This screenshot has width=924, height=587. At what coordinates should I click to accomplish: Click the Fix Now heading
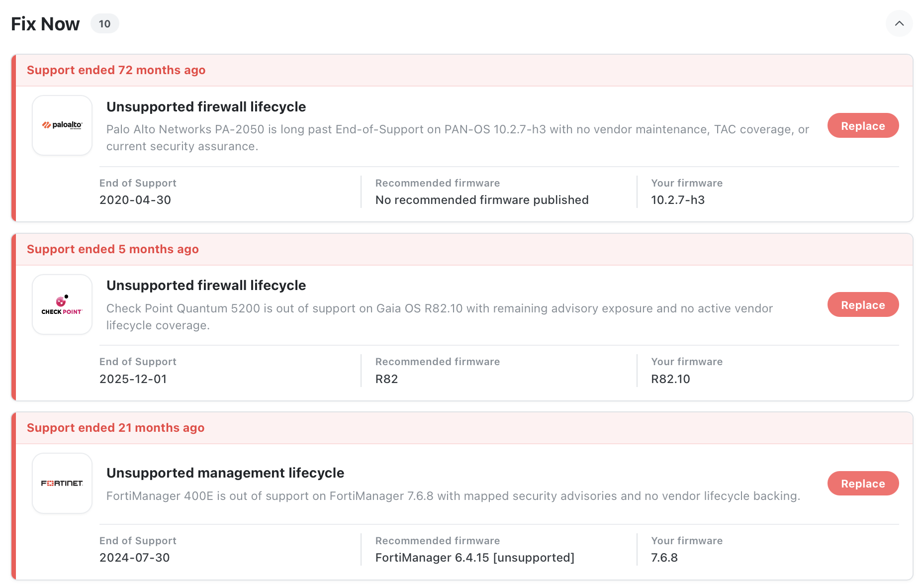[45, 23]
